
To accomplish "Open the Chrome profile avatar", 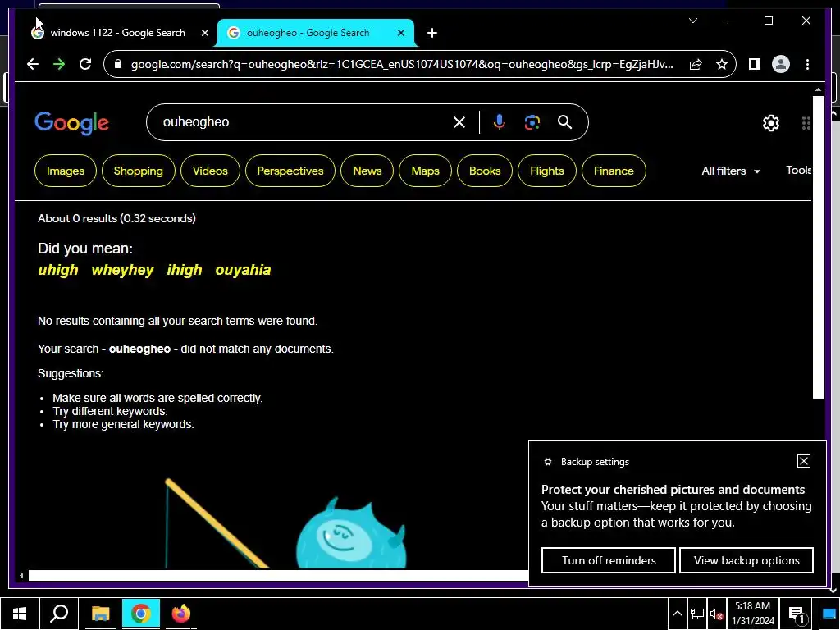I will [781, 64].
